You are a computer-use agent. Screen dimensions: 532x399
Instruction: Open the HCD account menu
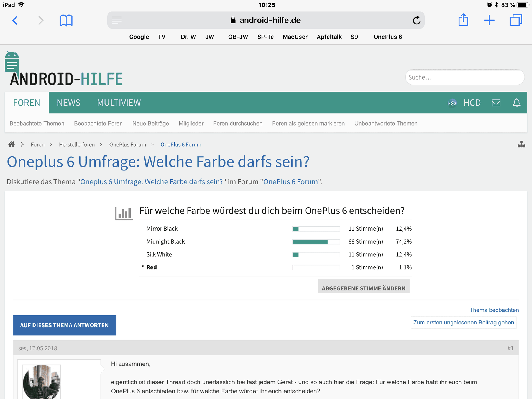click(472, 103)
